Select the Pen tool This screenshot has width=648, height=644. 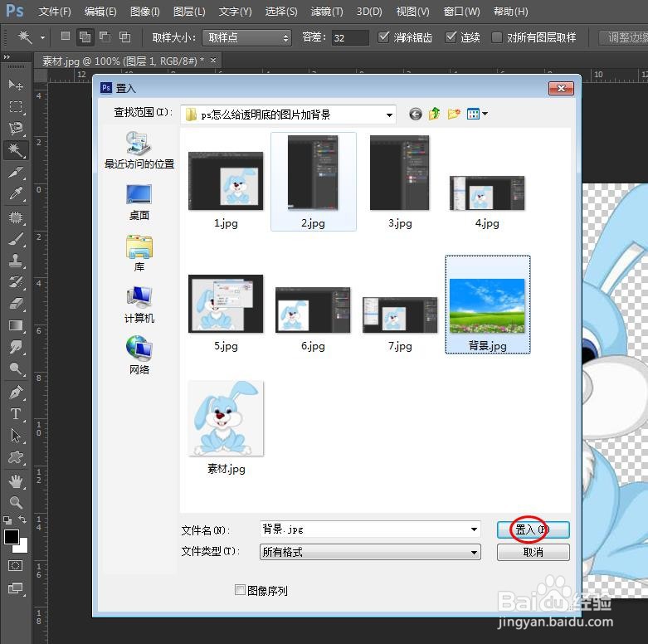(x=16, y=392)
